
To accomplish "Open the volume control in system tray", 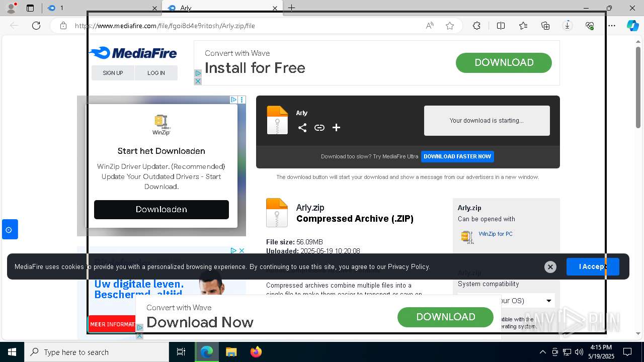I will (579, 352).
